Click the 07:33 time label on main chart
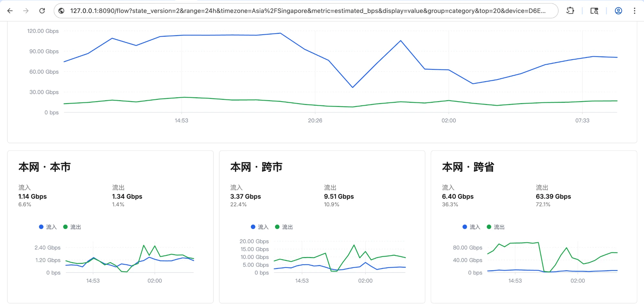Viewport: 644px width, 307px height. pos(582,120)
